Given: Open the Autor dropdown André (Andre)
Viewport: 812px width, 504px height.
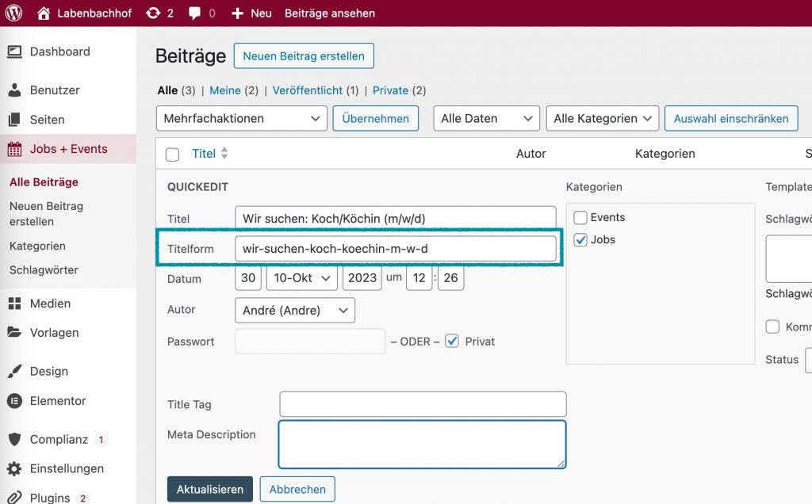Looking at the screenshot, I should tap(295, 311).
